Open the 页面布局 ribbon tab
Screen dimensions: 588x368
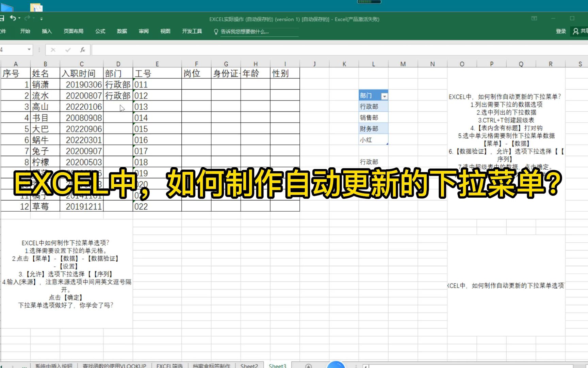point(73,31)
